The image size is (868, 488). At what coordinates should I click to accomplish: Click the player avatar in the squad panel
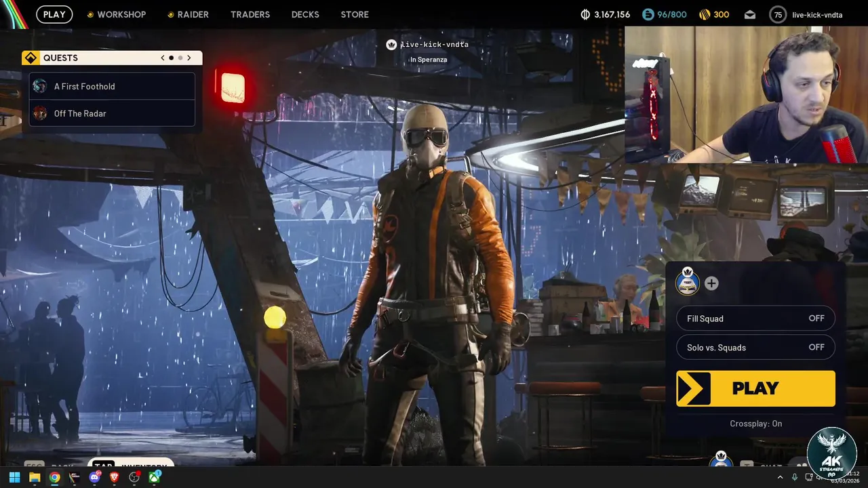688,281
